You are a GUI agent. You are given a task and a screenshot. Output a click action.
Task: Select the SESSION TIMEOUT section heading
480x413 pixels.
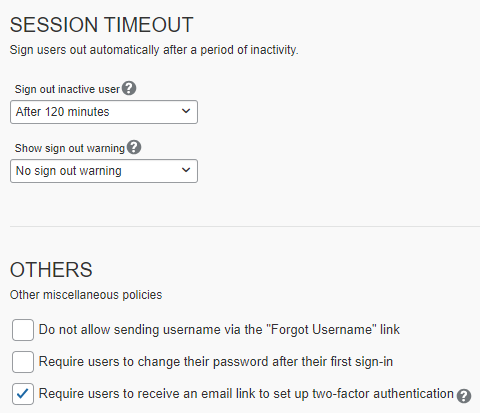(102, 25)
